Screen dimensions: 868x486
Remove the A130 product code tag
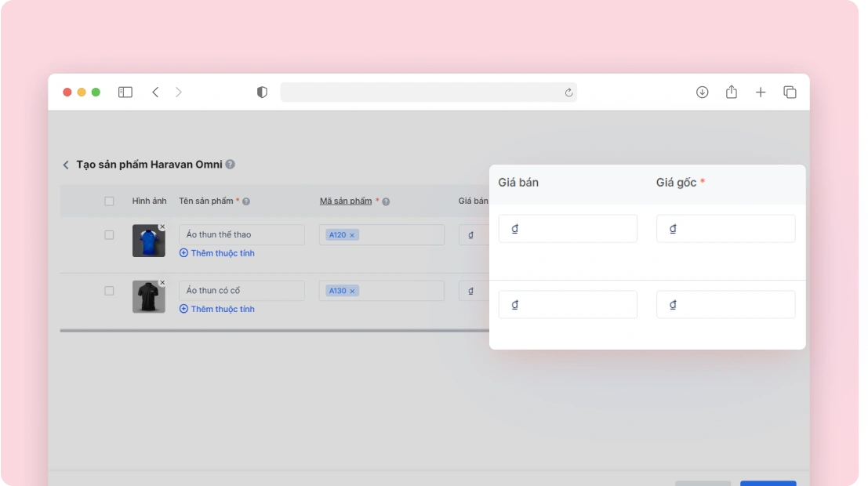352,291
